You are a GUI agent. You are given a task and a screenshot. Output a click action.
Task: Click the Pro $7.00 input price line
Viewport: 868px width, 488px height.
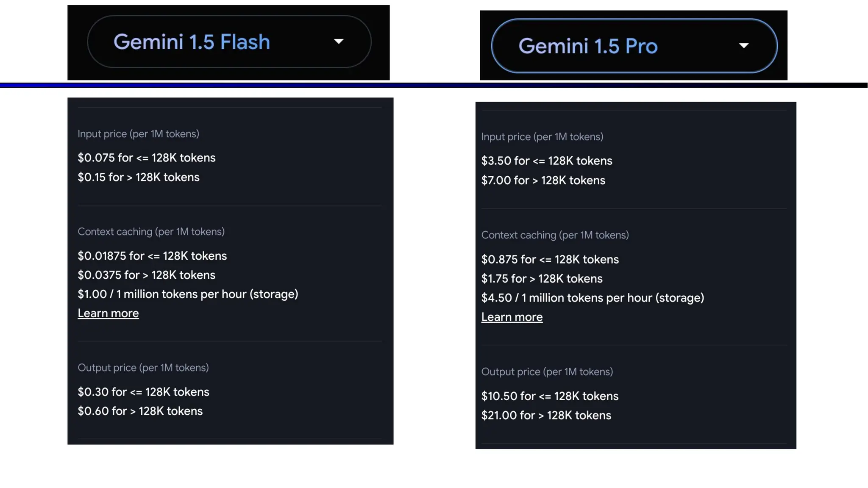point(543,180)
